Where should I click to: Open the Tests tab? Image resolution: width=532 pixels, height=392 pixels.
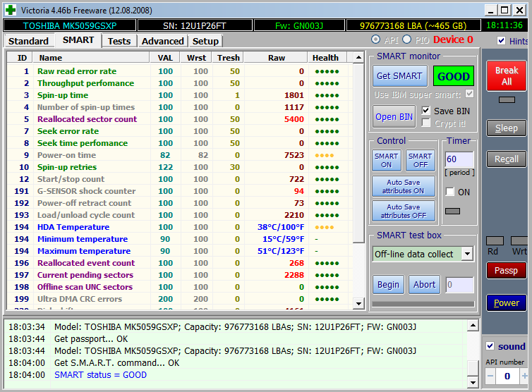[x=119, y=41]
